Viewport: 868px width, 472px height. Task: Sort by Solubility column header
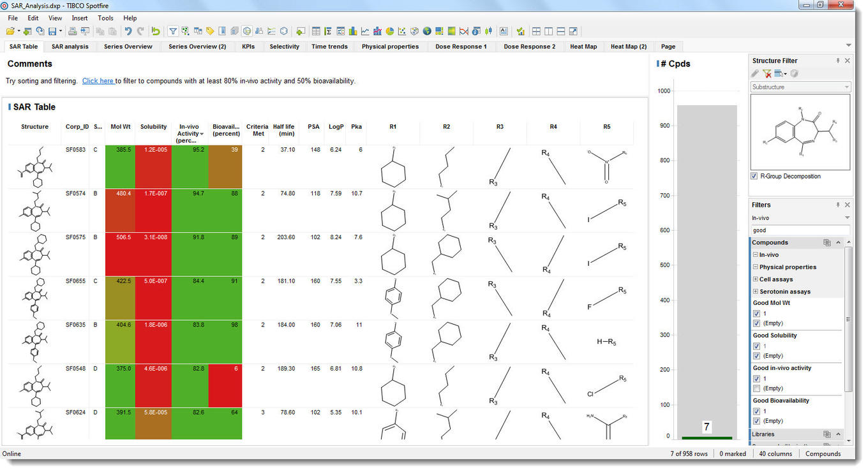coord(154,127)
